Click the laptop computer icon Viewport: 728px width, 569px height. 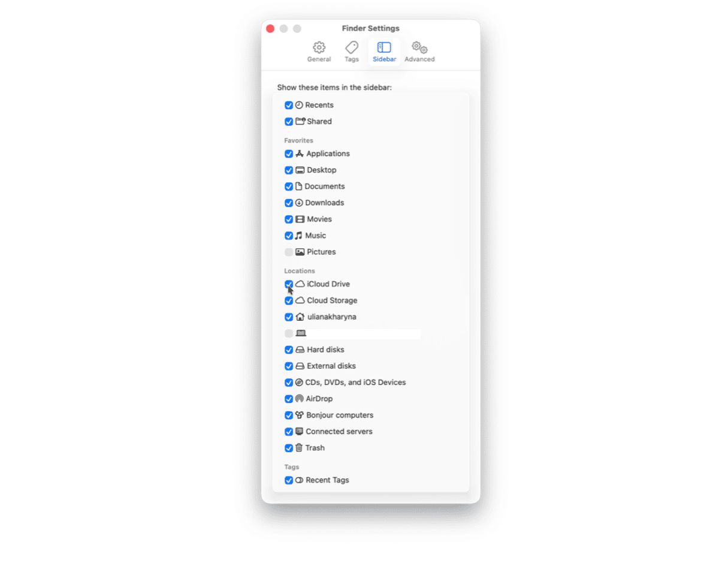[301, 333]
